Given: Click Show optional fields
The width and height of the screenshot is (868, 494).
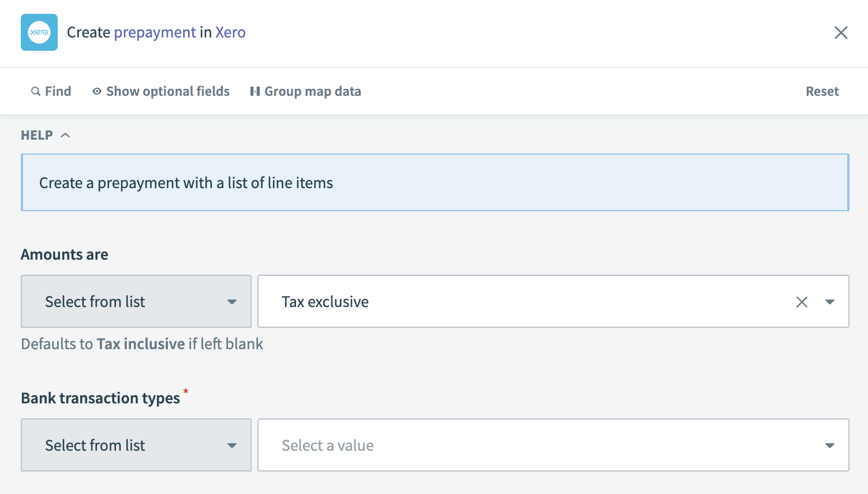Looking at the screenshot, I should pyautogui.click(x=167, y=91).
